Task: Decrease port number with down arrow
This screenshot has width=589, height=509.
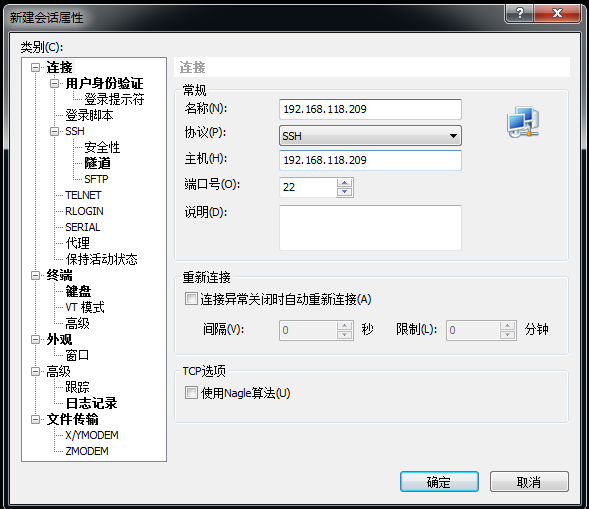Action: (344, 192)
